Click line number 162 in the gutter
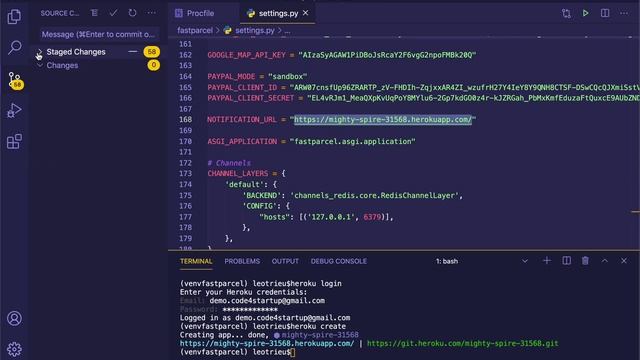Viewport: 640px width, 360px height. coord(185,55)
